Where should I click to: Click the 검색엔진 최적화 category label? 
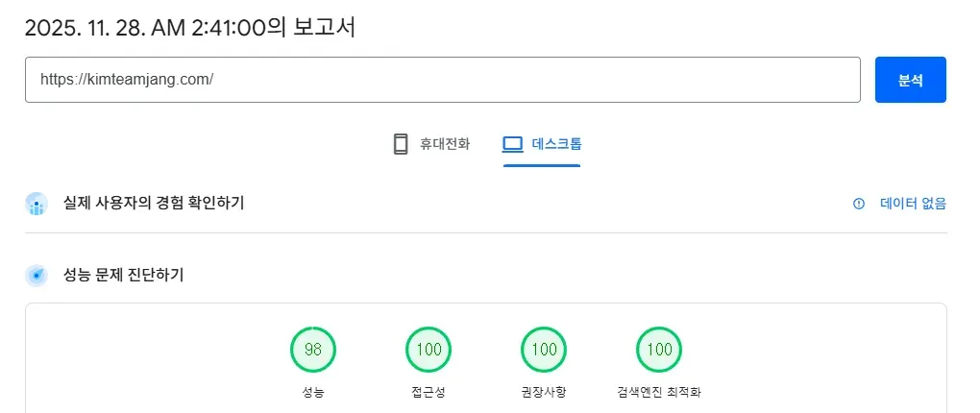659,392
